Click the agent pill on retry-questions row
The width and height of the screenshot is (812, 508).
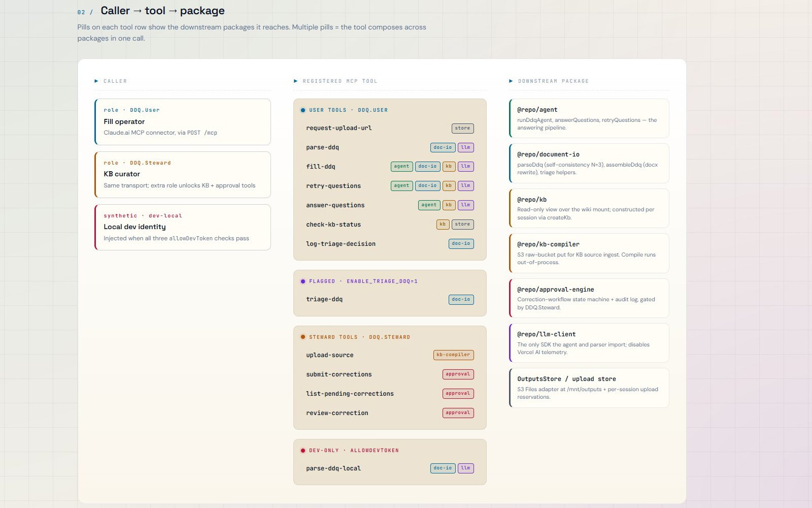pyautogui.click(x=401, y=186)
